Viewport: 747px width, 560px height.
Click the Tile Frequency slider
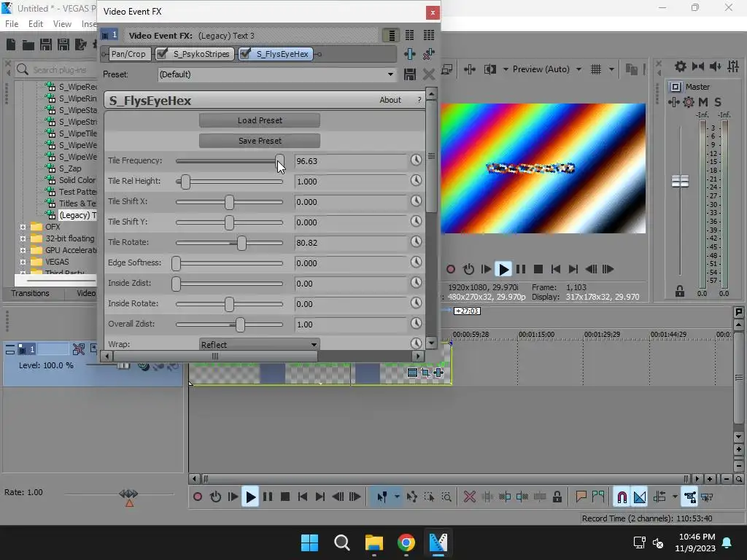(229, 161)
